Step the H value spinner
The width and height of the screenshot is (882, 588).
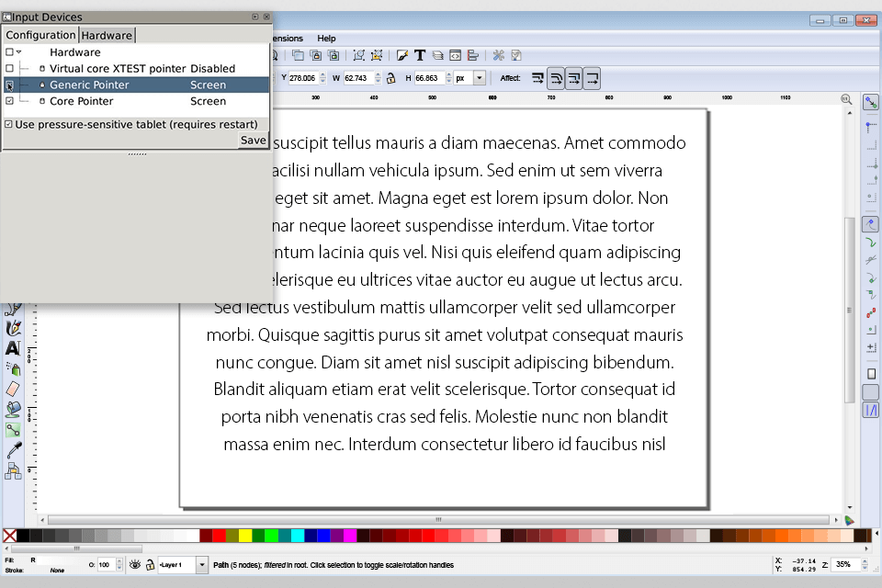point(448,78)
